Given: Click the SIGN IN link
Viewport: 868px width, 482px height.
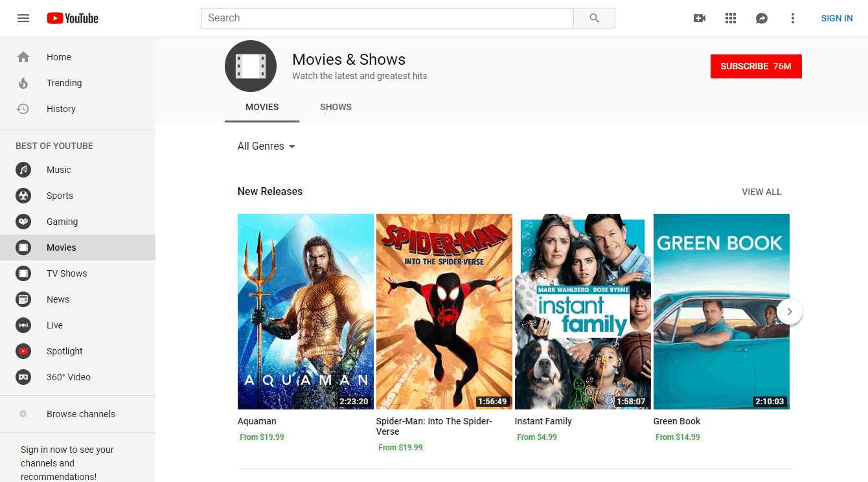Looking at the screenshot, I should pos(837,18).
